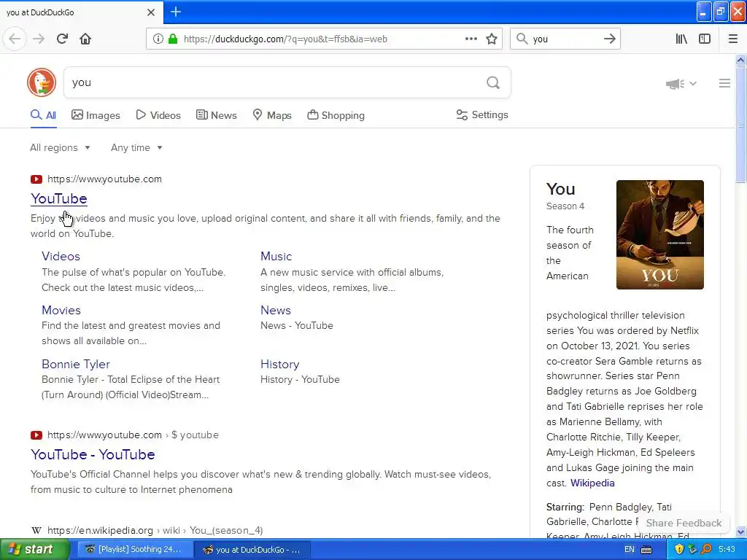This screenshot has height=560, width=747.
Task: Click the vertical scrollbar thumb
Action: coord(740,125)
